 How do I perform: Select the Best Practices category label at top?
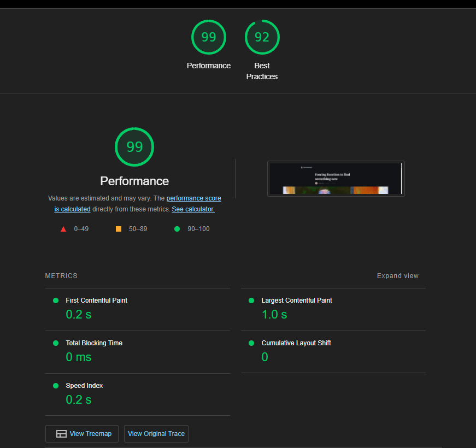262,71
